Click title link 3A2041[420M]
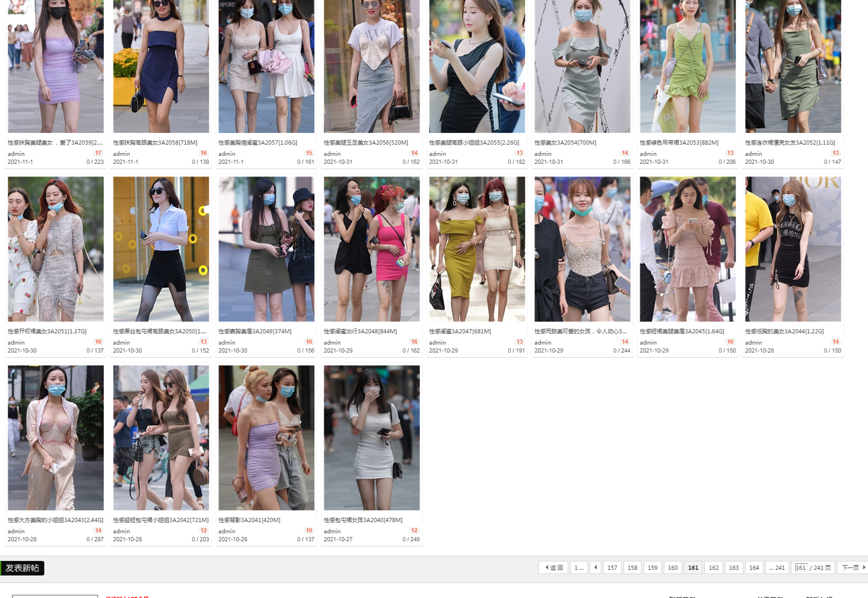This screenshot has width=868, height=598. (x=250, y=520)
